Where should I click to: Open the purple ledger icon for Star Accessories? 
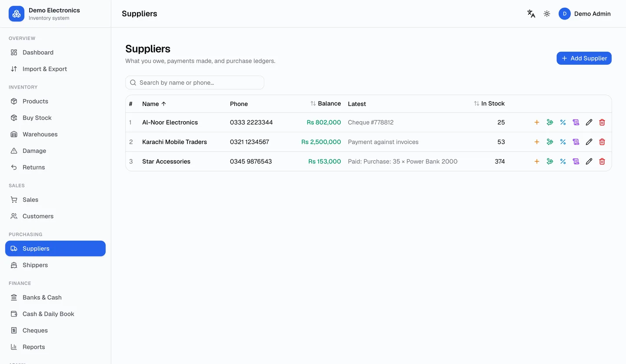(x=576, y=162)
